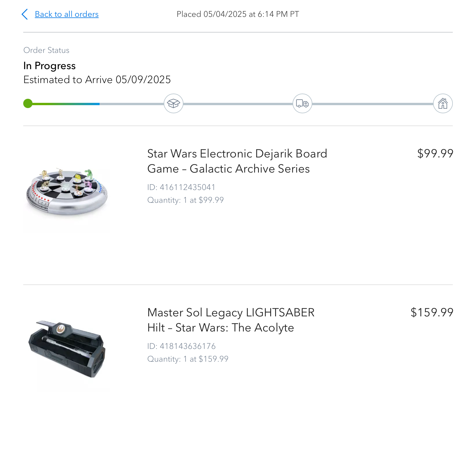Click the back chevron arrow icon
Image resolution: width=476 pixels, height=459 pixels.
25,14
